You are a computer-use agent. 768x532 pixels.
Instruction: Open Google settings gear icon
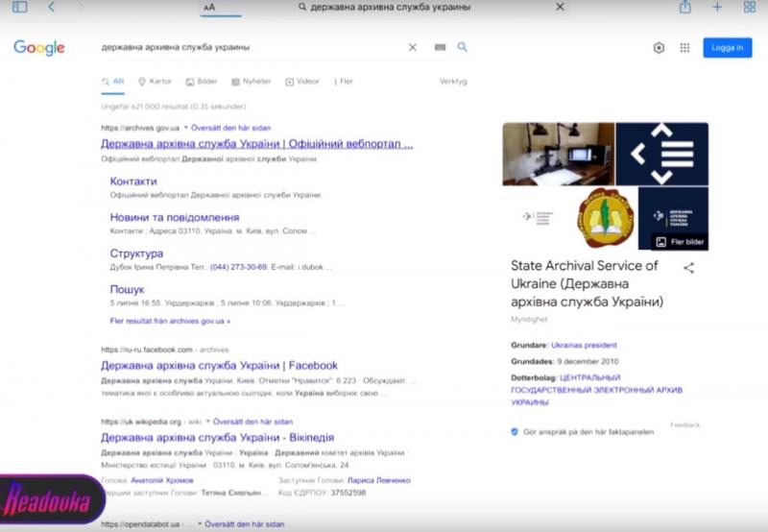point(659,47)
